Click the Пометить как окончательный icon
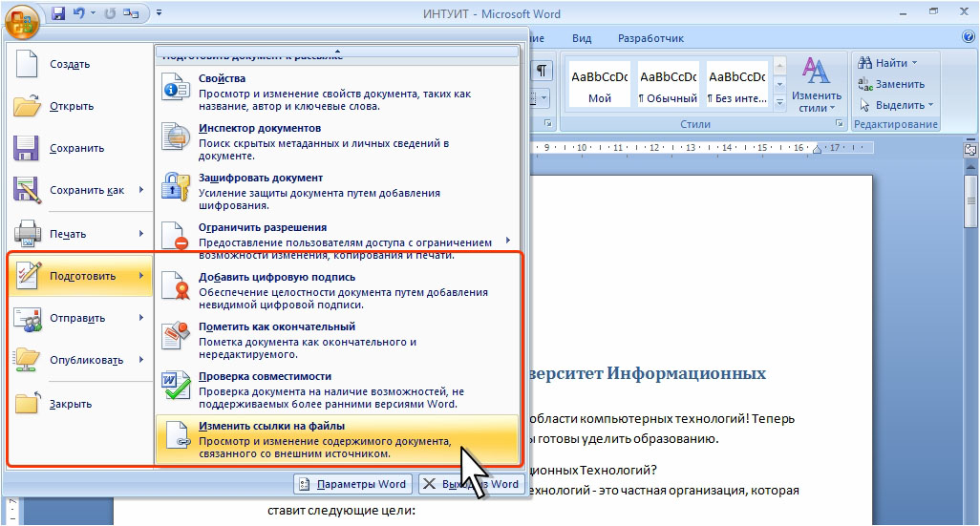Viewport: 980px width, 526px height. click(176, 336)
